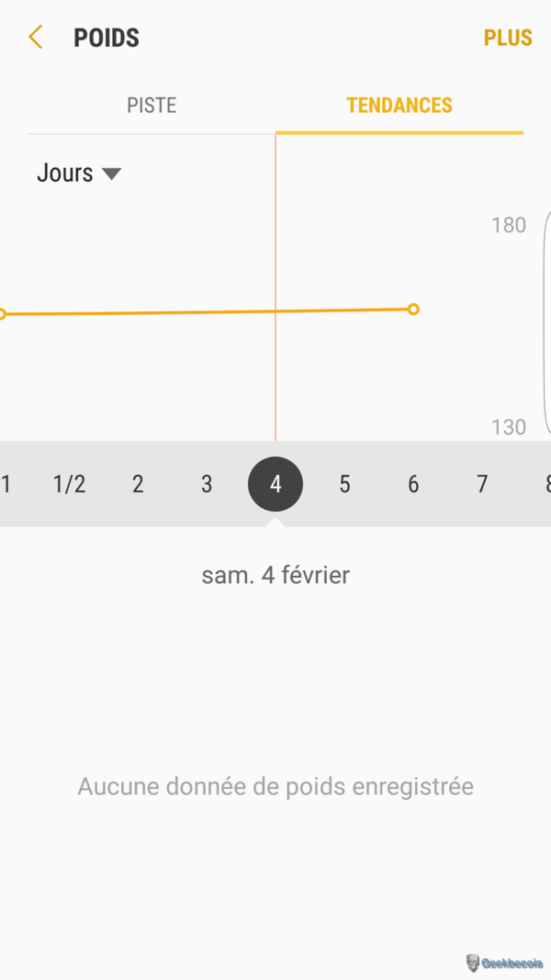Tap the POIDS page title
This screenshot has width=551, height=980.
pyautogui.click(x=107, y=38)
